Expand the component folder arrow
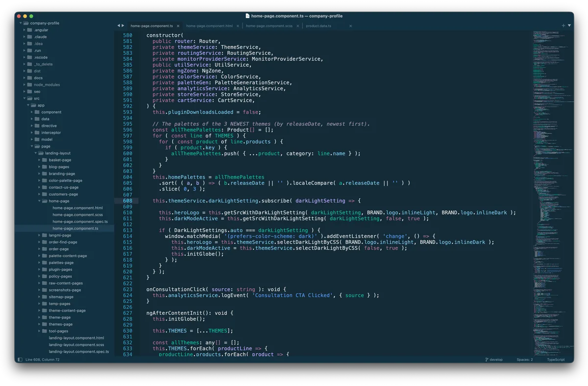Screen dimensions: 588x386 (32, 112)
